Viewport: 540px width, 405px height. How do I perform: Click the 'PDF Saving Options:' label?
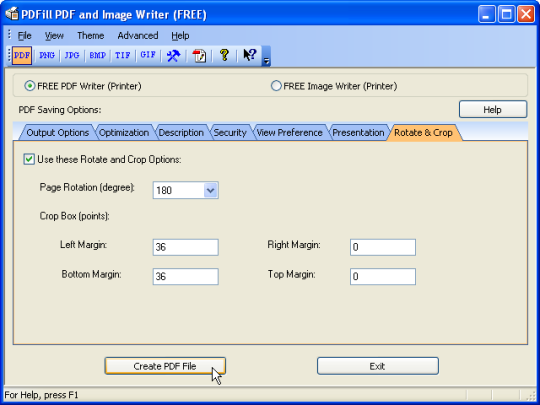point(60,110)
